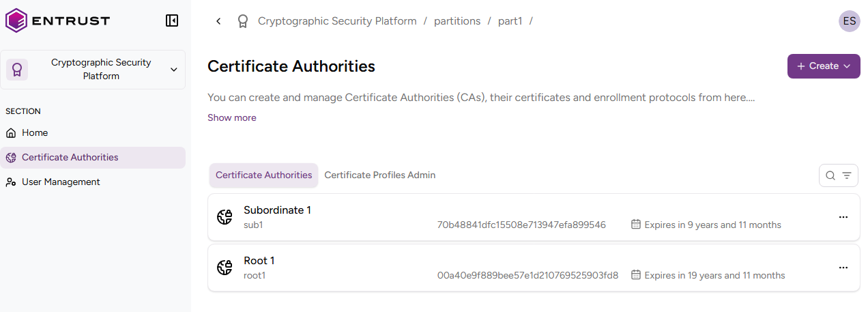Click the Entrust logo
Image resolution: width=868 pixels, height=312 pixels.
point(57,20)
